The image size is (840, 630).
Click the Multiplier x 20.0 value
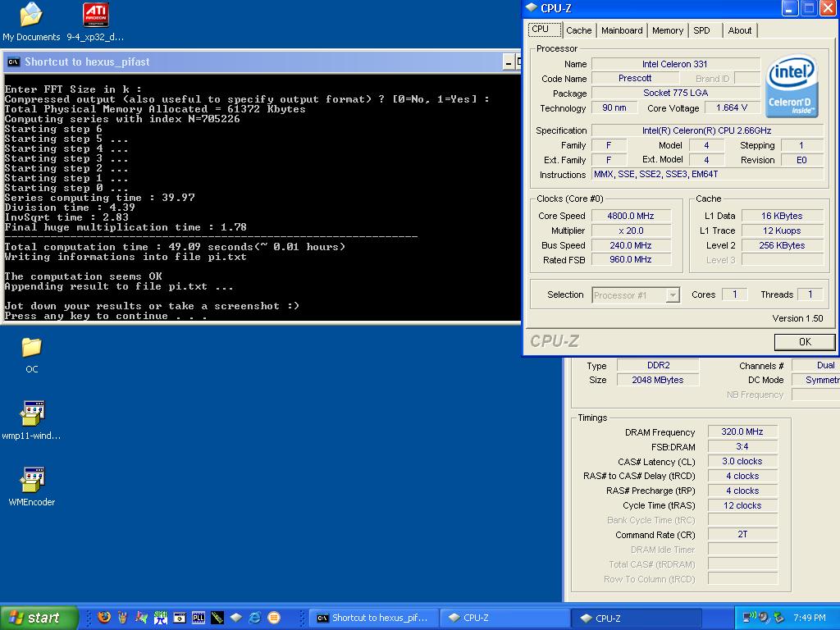[x=631, y=231]
